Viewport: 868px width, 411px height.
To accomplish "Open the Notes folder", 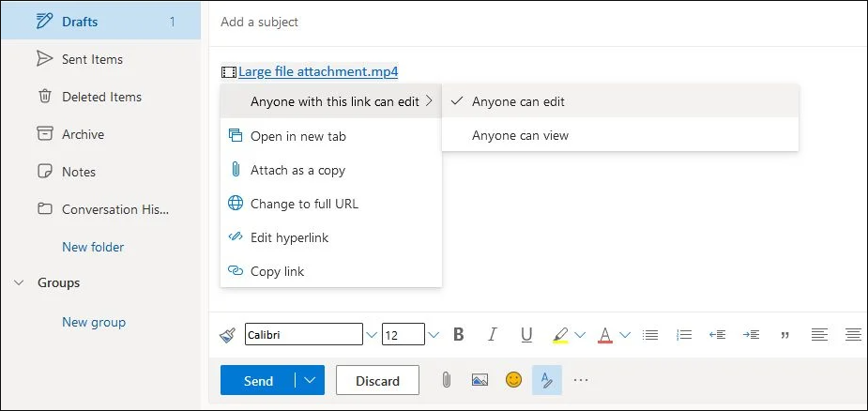I will click(100, 172).
